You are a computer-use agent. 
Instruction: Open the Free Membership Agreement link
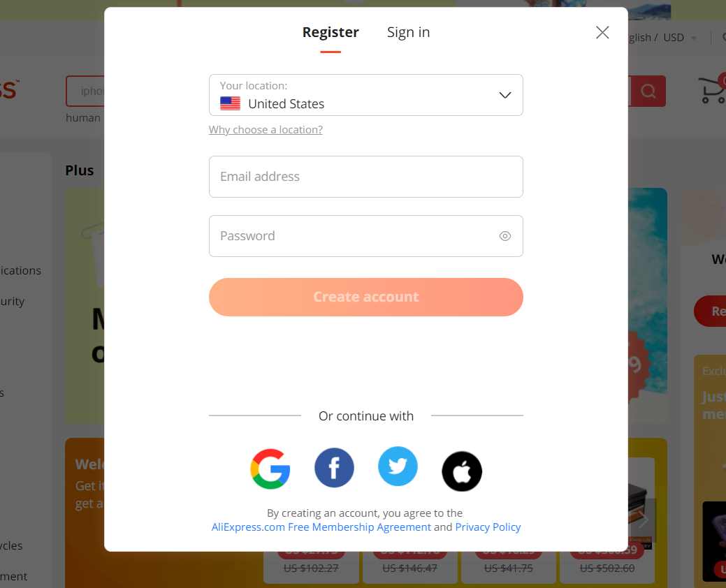point(321,527)
